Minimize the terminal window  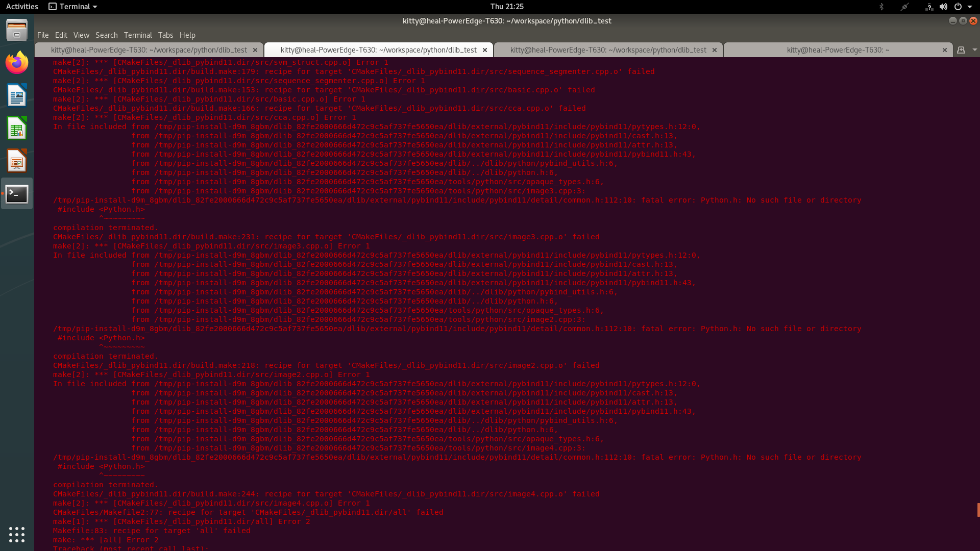pos(952,21)
